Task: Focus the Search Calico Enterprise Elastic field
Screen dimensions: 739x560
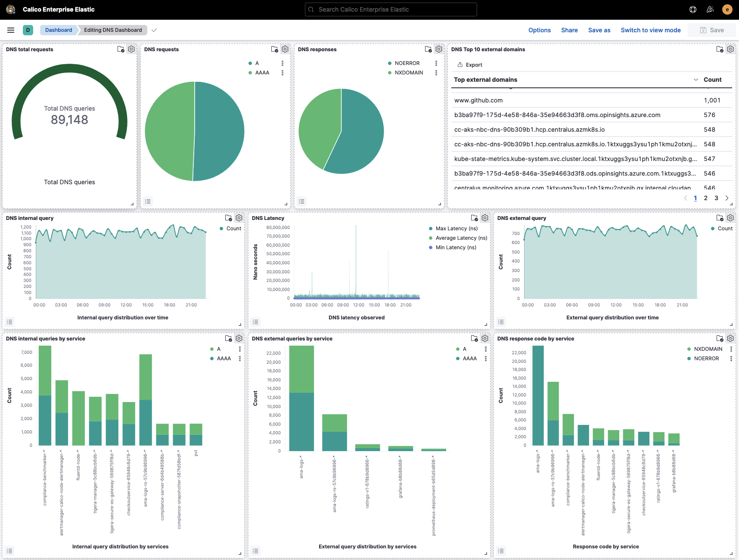Action: (x=391, y=9)
